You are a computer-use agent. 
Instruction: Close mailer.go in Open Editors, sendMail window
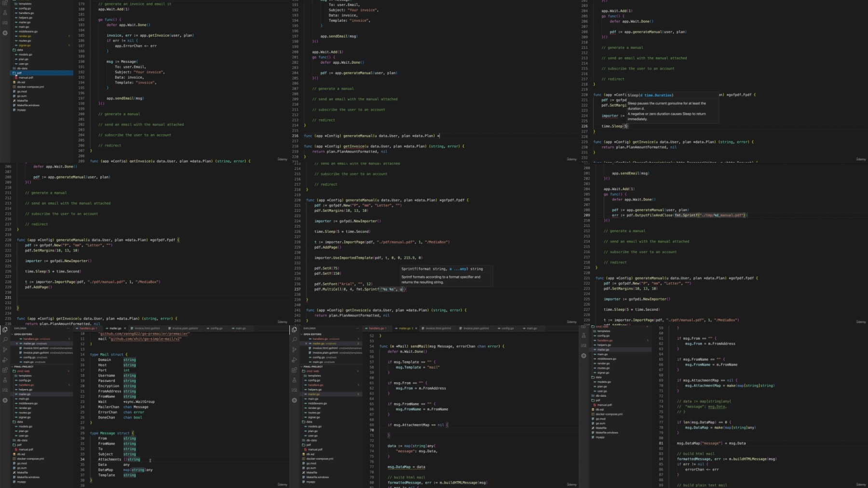(x=306, y=344)
